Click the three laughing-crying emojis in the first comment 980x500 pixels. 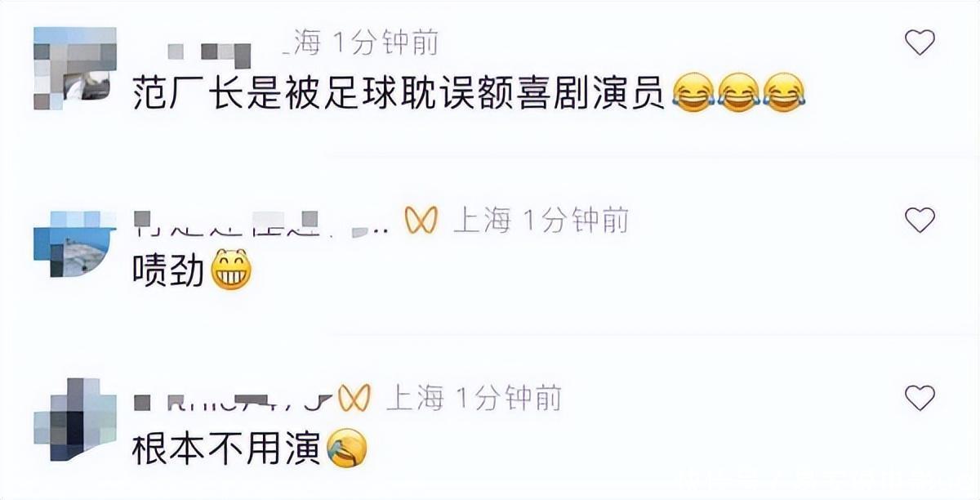point(738,93)
